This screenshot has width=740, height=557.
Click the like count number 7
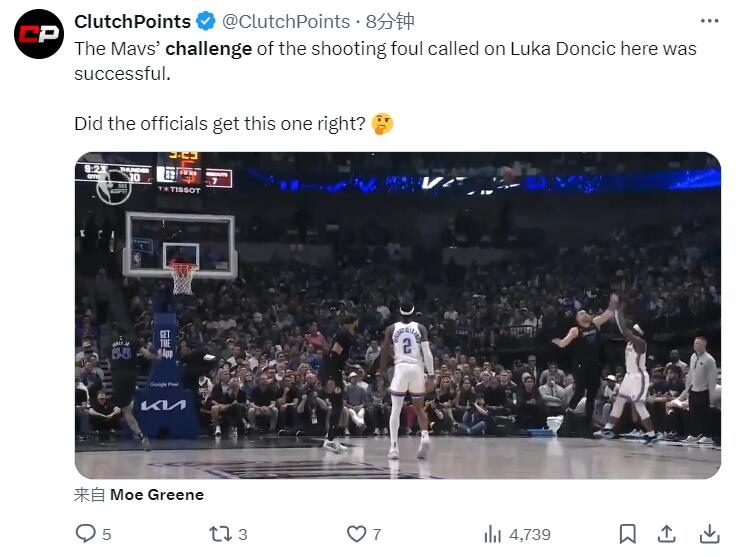tap(377, 534)
